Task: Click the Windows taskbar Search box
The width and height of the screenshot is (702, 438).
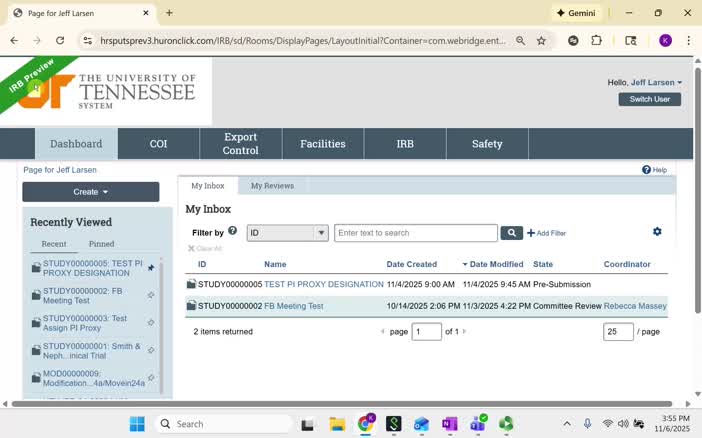Action: pos(223,424)
